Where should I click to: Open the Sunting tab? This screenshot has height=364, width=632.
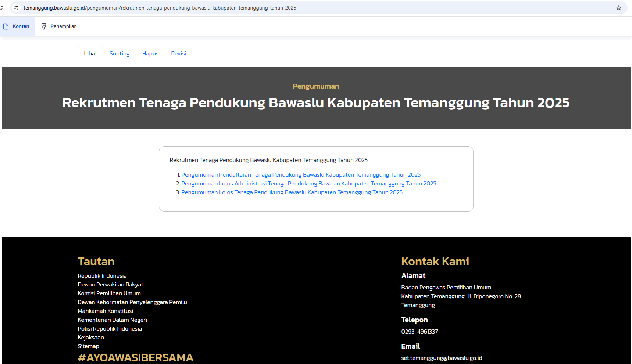pos(119,53)
